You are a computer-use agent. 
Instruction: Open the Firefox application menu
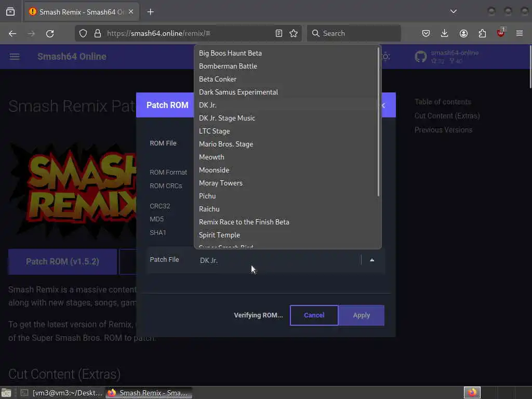[x=520, y=33]
